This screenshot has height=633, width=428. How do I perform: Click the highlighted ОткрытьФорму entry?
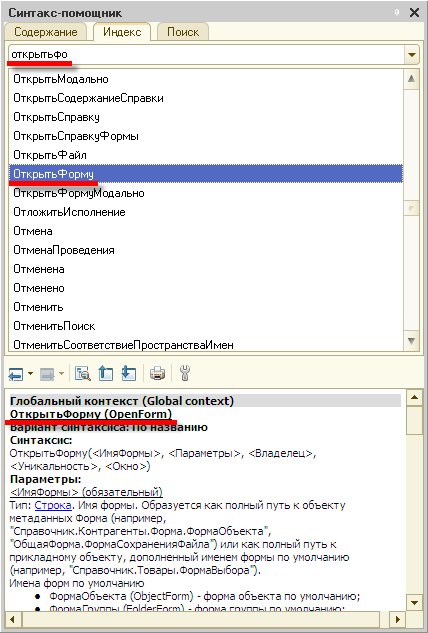[206, 174]
